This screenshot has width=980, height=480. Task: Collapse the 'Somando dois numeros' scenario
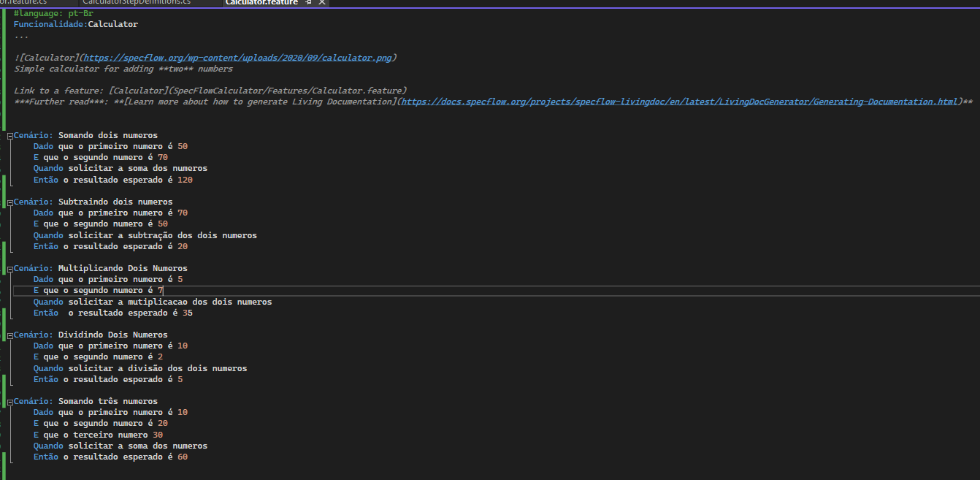(9, 136)
